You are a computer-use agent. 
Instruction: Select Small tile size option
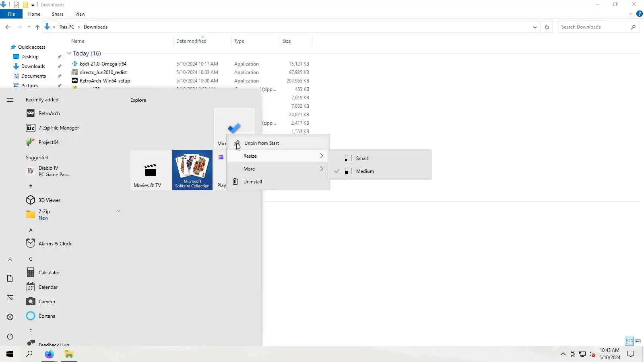coord(380,158)
